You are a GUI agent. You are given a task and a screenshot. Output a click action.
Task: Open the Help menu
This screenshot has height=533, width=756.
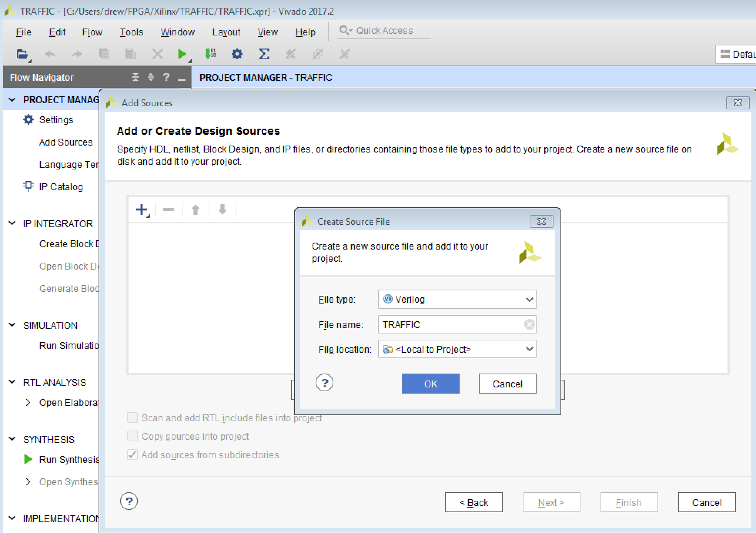tap(305, 32)
